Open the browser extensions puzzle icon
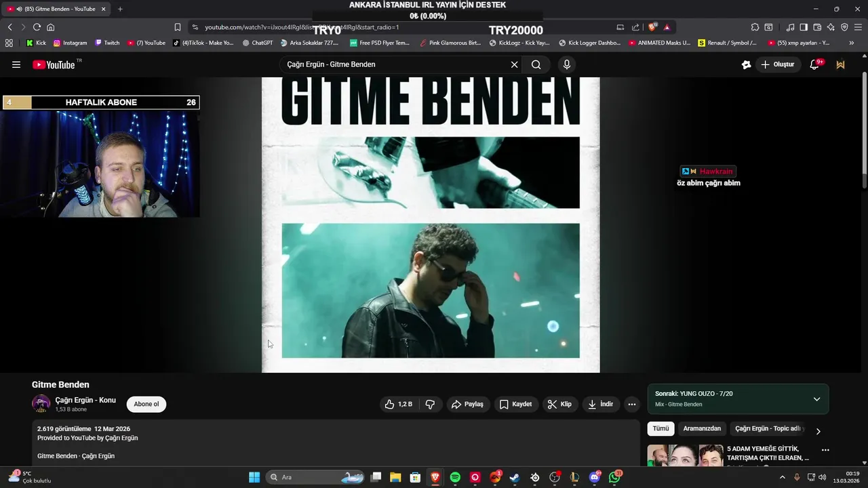 click(755, 27)
